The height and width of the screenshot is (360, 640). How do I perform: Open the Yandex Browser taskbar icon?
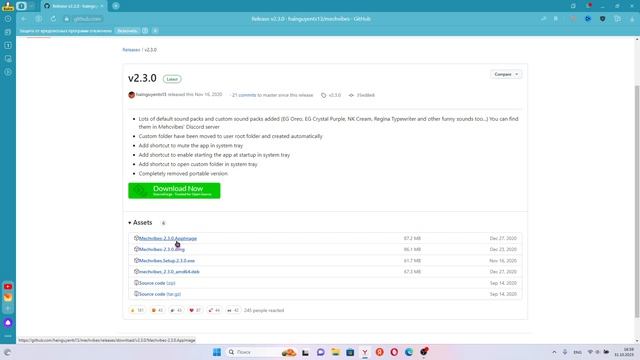click(365, 352)
